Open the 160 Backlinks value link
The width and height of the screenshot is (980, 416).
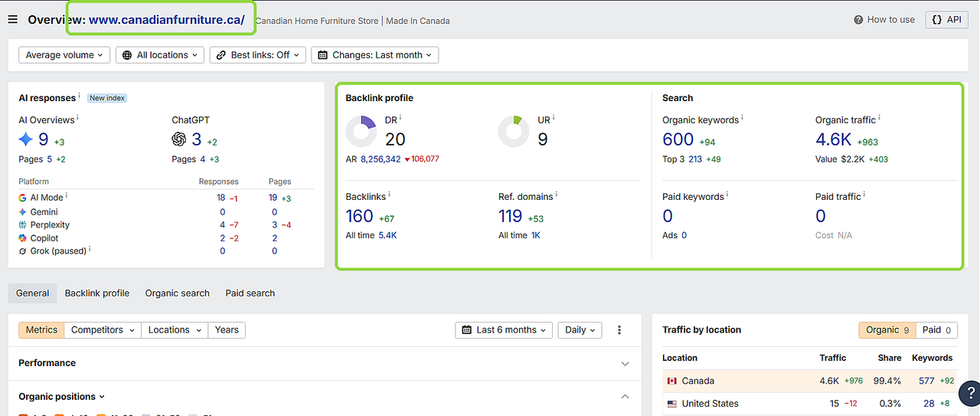360,217
